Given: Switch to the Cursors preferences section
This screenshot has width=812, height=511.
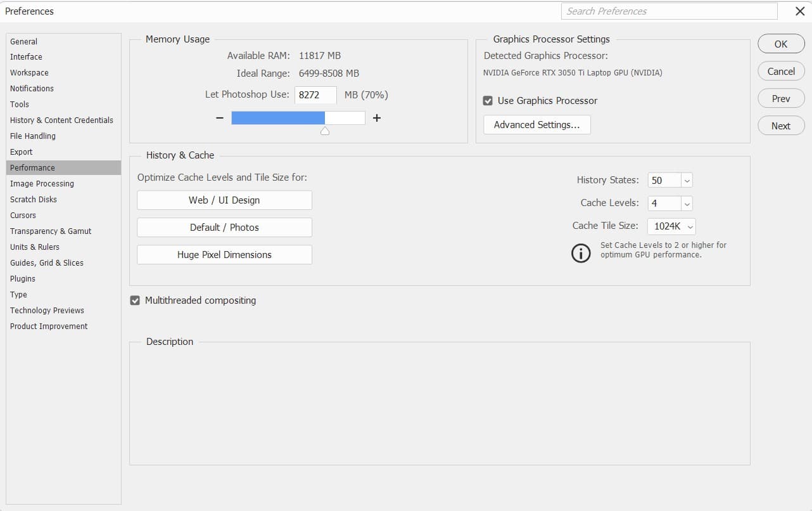Looking at the screenshot, I should 23,215.
